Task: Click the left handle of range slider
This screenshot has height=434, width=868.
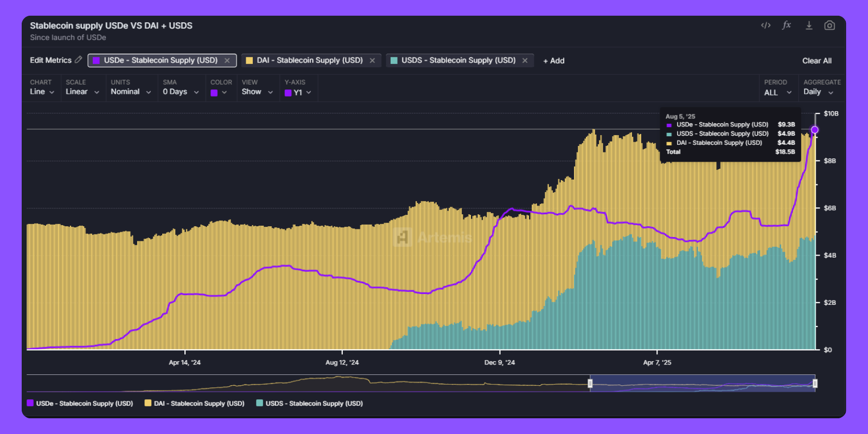Action: coord(590,384)
